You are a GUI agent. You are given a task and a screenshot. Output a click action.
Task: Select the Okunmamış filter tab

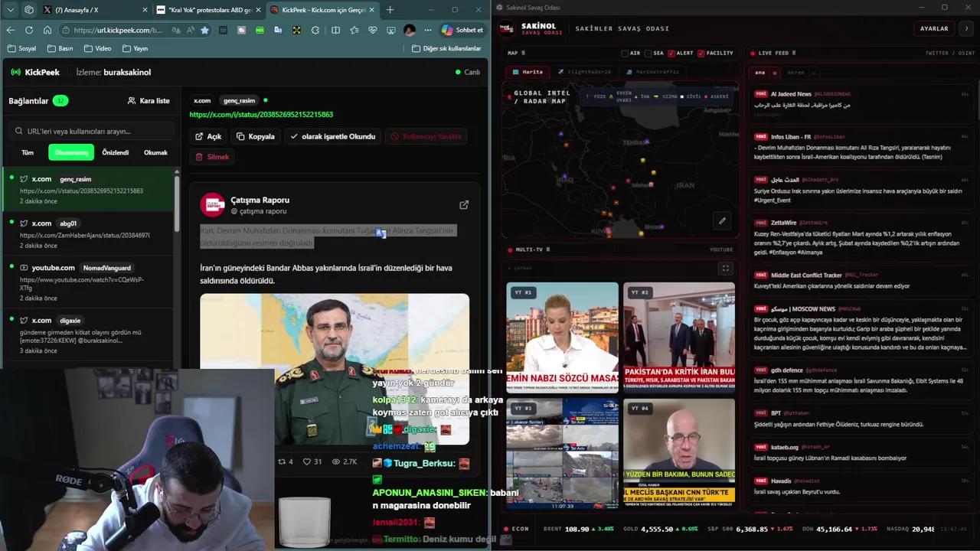click(x=71, y=152)
